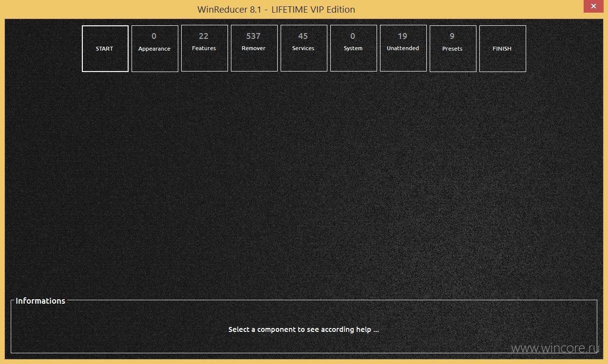Click the 'Select a component' help text
The height and width of the screenshot is (364, 608).
(x=304, y=329)
